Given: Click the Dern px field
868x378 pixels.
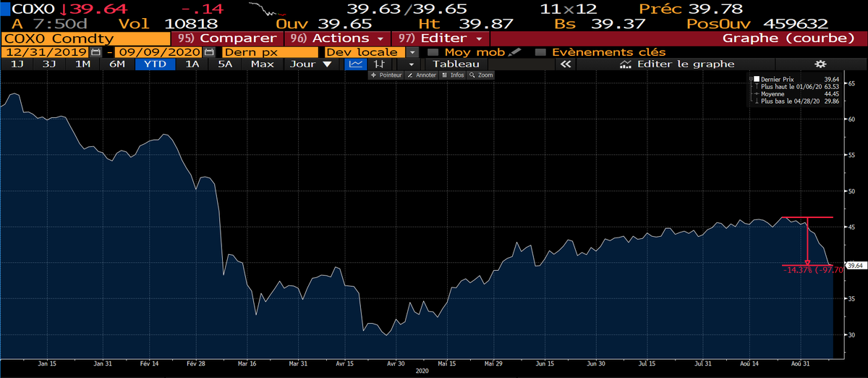Looking at the screenshot, I should 269,52.
